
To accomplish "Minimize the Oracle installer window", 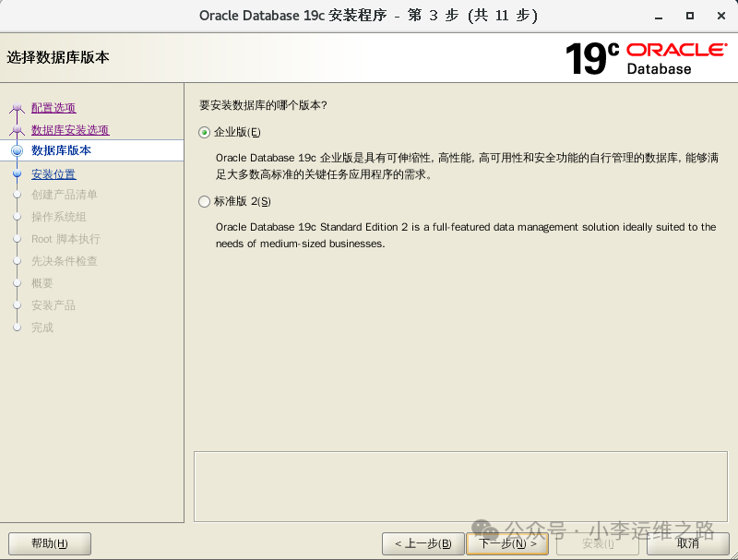I will [x=659, y=16].
